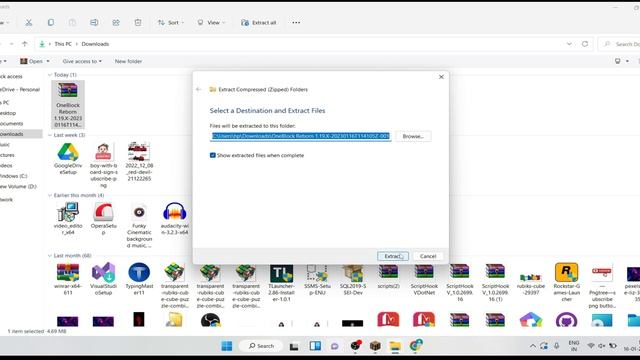Viewport: 640px width, 360px height.
Task: Click the extraction destination path field
Action: click(x=301, y=136)
